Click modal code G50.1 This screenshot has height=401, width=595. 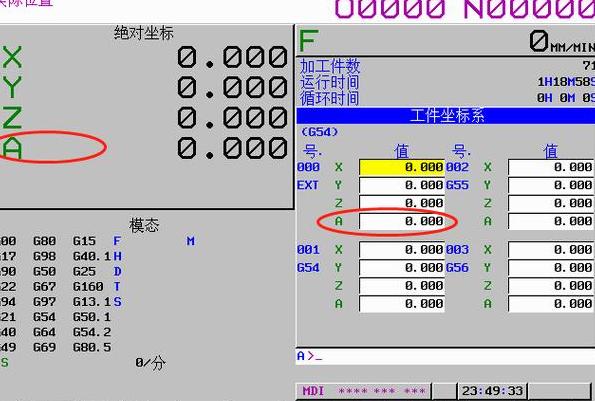tap(92, 317)
